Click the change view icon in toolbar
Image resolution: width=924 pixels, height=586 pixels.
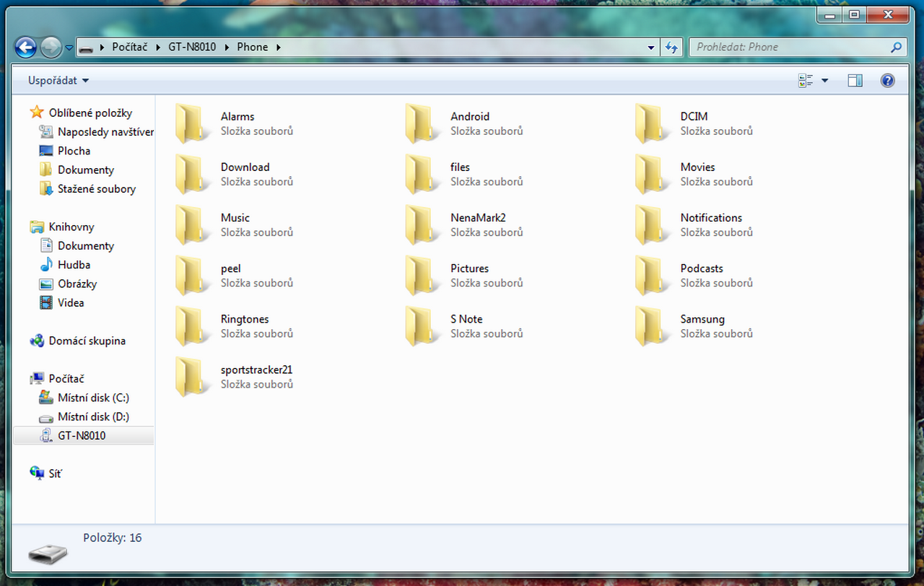click(806, 81)
